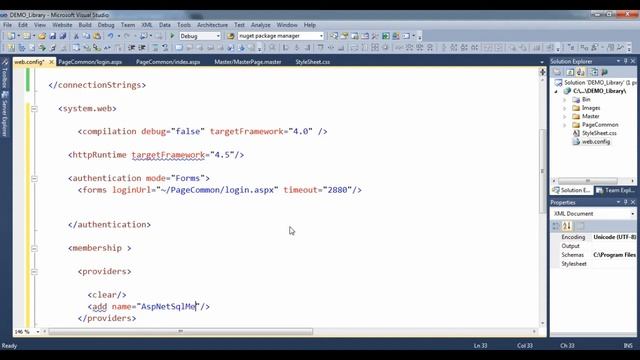Click the ASP.NET Configuration icon in Solution Explorer

(604, 72)
